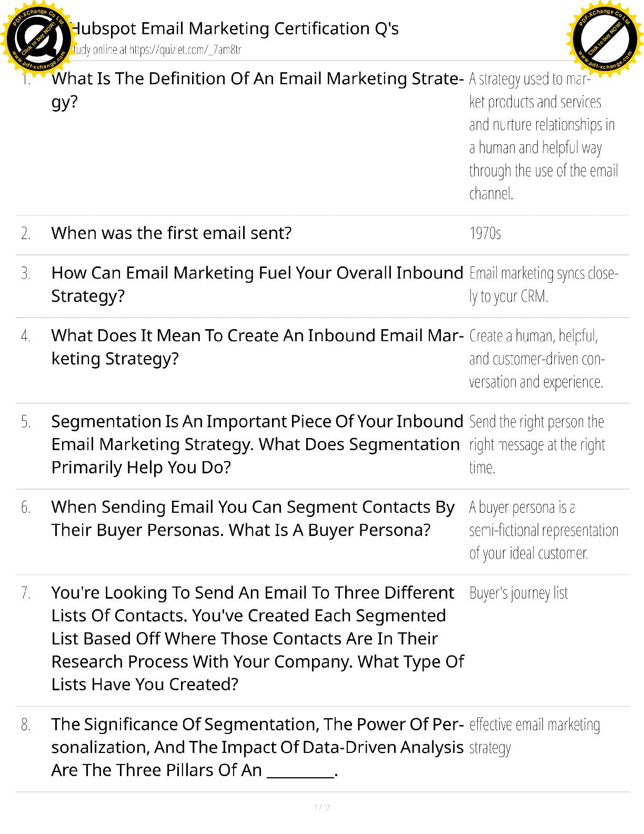Click the answer '1970s'
644x834 pixels.
485,233
